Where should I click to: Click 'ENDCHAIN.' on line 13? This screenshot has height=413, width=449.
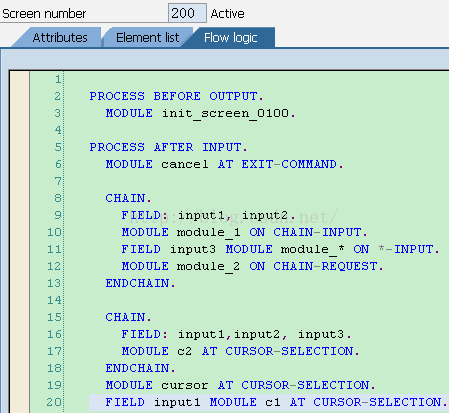140,283
